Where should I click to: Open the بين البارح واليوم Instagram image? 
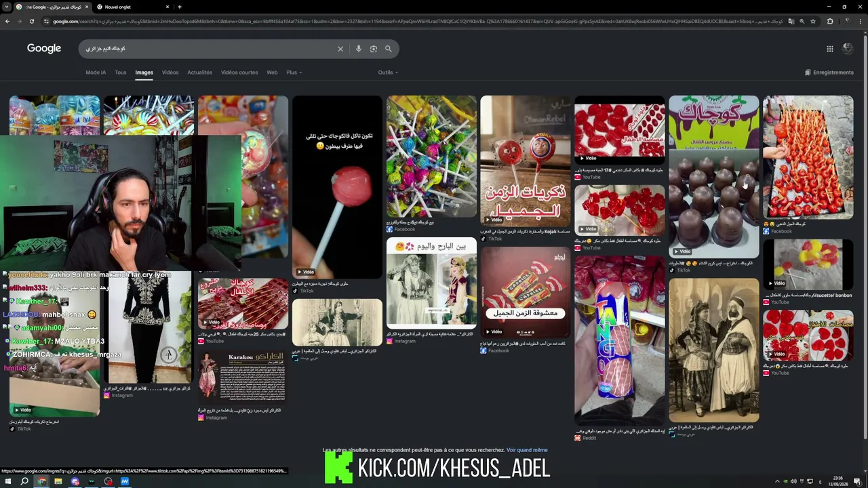(431, 283)
